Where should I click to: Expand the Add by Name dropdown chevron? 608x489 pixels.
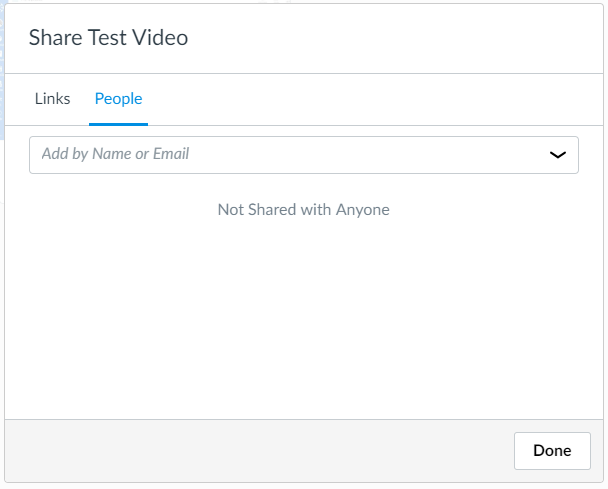point(558,155)
